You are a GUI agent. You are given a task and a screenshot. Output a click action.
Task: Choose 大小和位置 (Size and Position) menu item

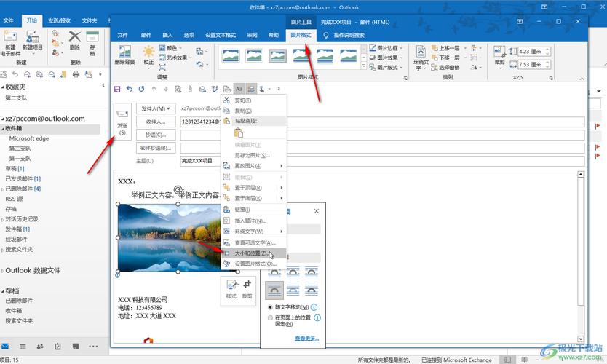click(254, 253)
